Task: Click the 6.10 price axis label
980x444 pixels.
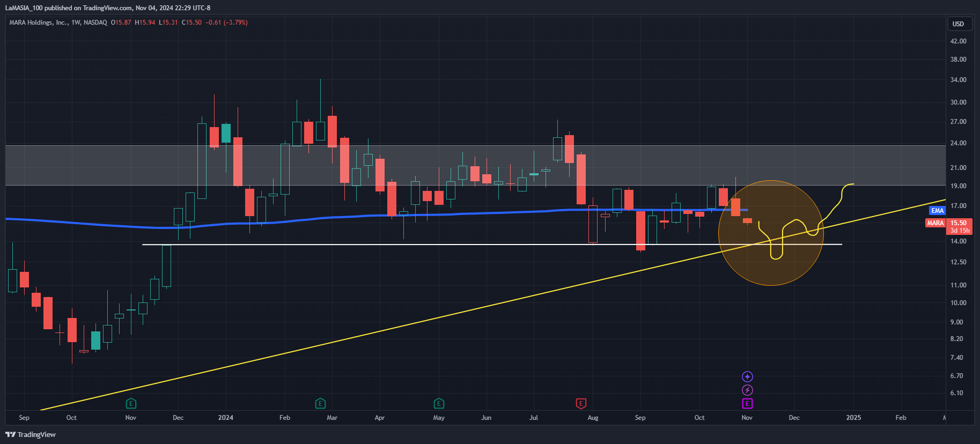Action: click(956, 393)
